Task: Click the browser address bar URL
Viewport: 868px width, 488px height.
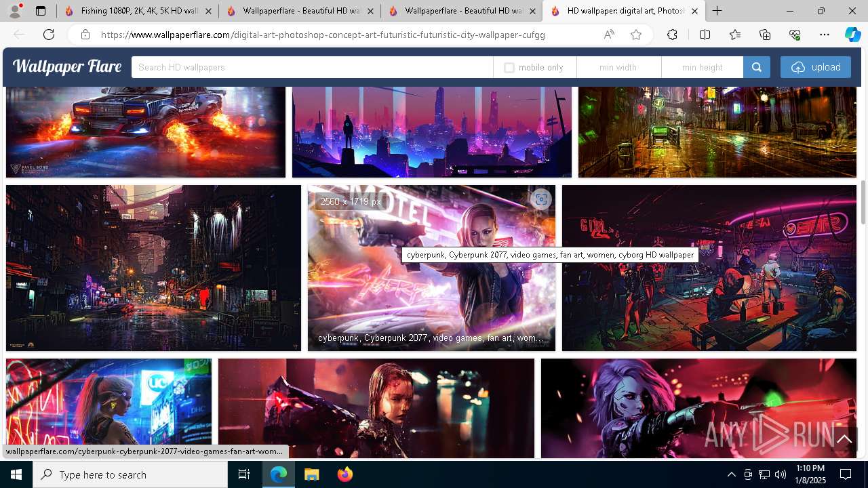Action: [x=323, y=35]
